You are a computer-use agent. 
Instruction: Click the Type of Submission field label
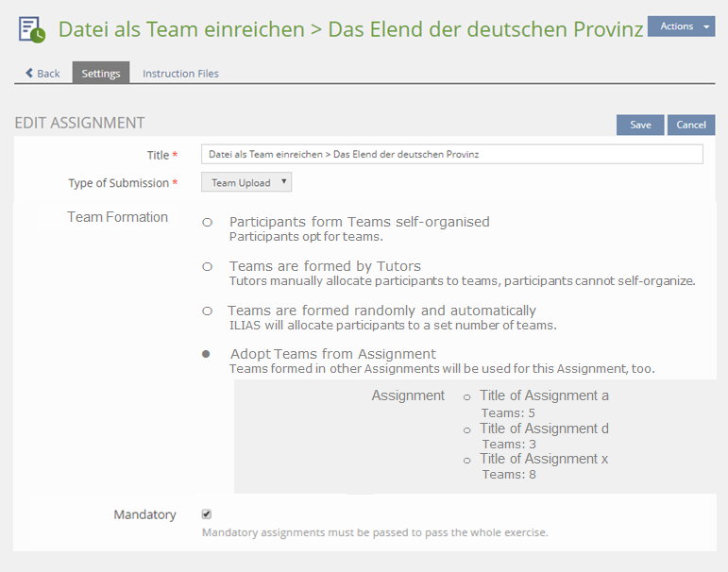118,183
